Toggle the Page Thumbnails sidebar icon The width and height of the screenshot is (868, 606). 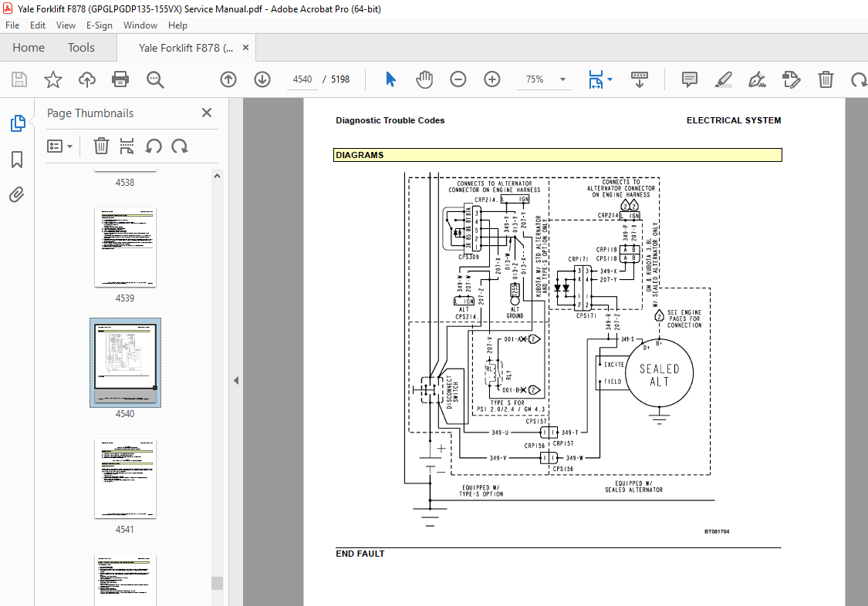coord(17,123)
